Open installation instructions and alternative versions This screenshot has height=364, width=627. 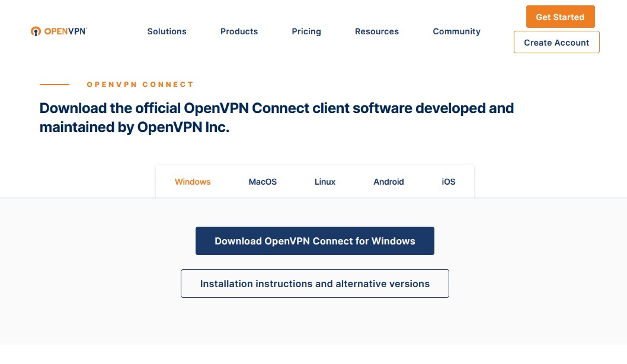pyautogui.click(x=315, y=284)
